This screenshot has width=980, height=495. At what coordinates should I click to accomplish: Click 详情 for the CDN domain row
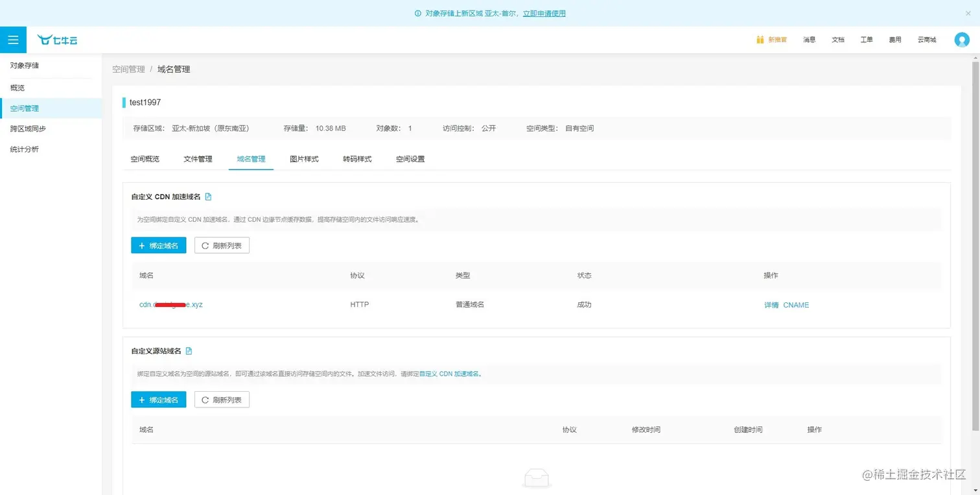tap(771, 305)
